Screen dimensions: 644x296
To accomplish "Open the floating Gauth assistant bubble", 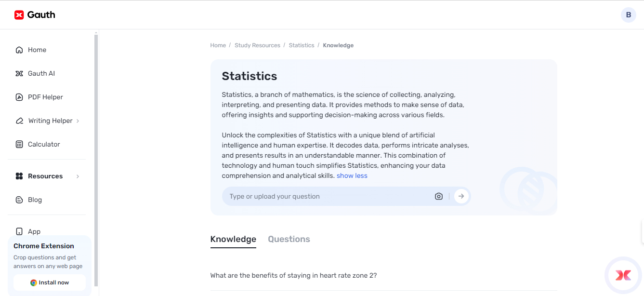I will tap(623, 275).
